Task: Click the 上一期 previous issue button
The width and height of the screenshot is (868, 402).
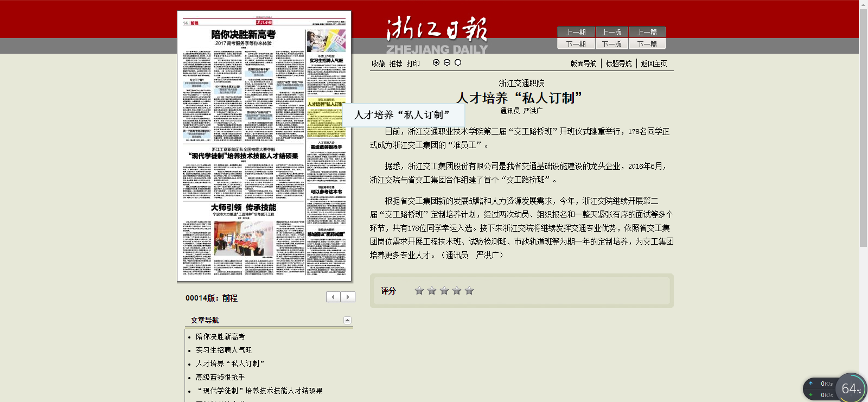Action: point(576,32)
